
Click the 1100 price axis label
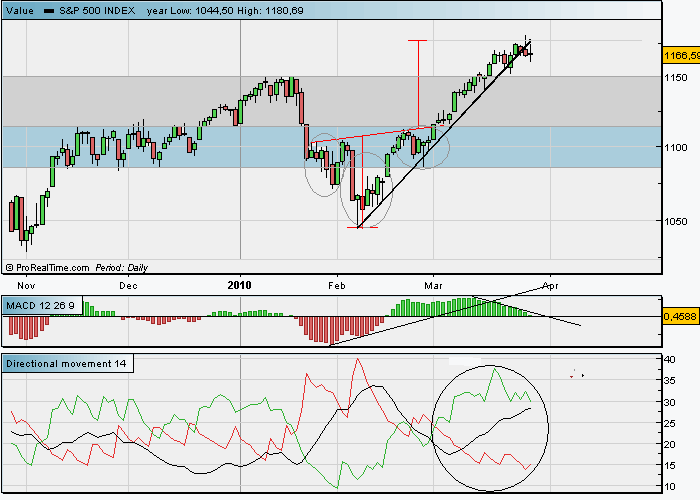675,147
